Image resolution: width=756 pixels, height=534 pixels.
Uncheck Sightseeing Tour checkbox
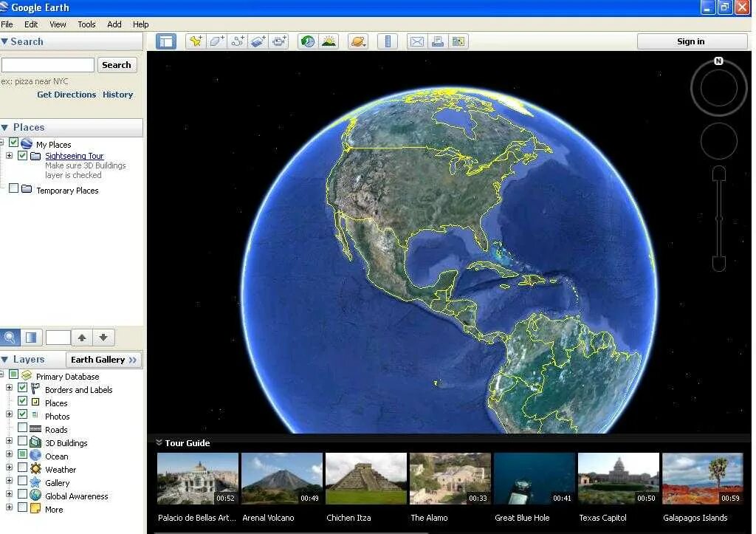22,155
